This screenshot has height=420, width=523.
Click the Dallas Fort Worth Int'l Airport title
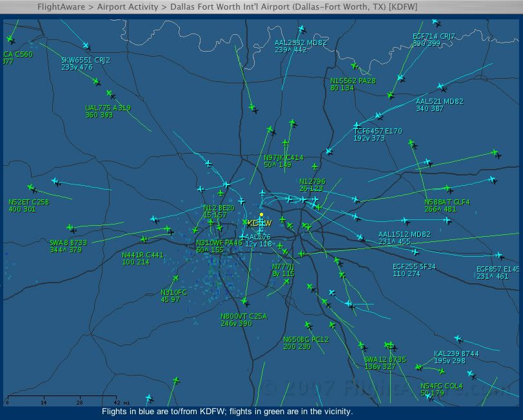[x=293, y=6]
